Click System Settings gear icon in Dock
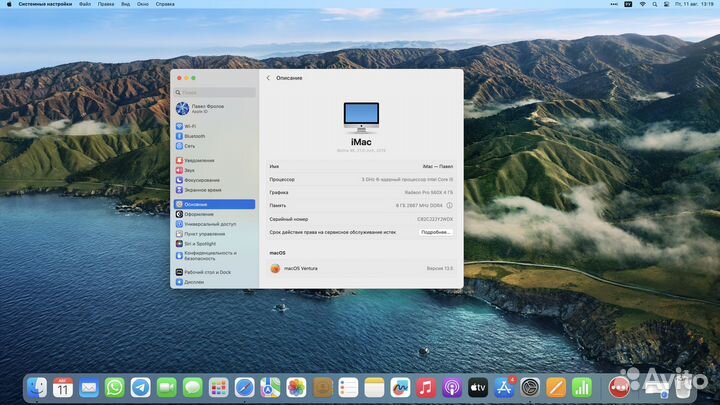This screenshot has width=720, height=405. pyautogui.click(x=530, y=388)
